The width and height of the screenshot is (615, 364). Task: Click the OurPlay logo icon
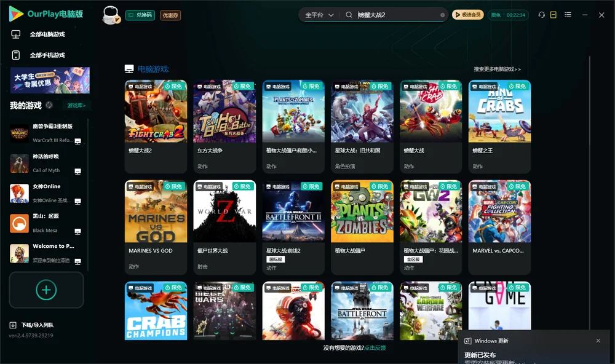point(16,14)
